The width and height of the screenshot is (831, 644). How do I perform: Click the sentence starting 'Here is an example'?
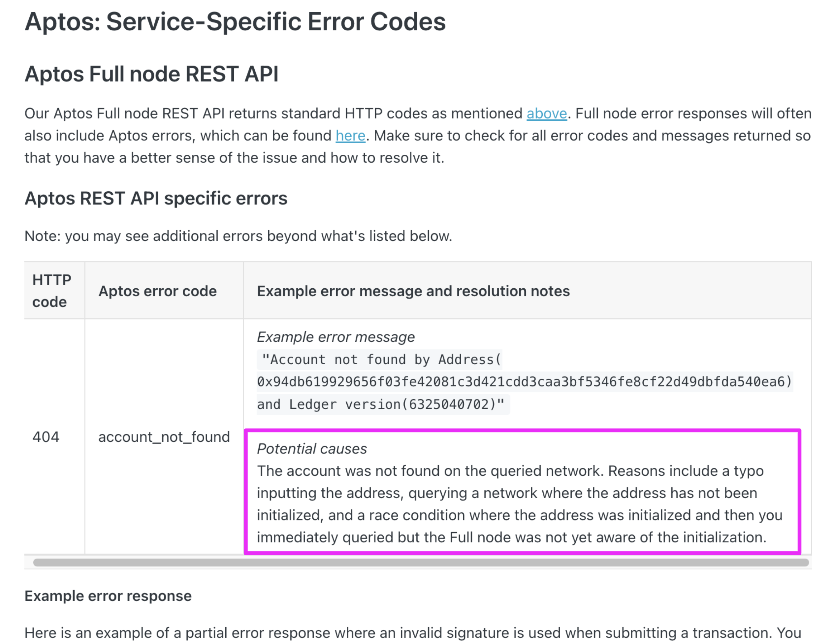click(x=412, y=633)
